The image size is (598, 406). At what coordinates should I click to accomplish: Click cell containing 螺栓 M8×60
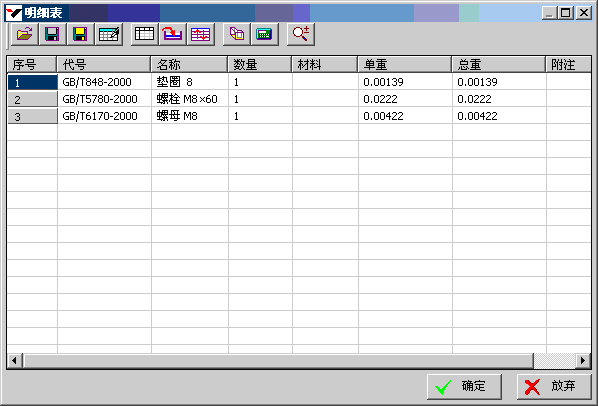coord(190,99)
